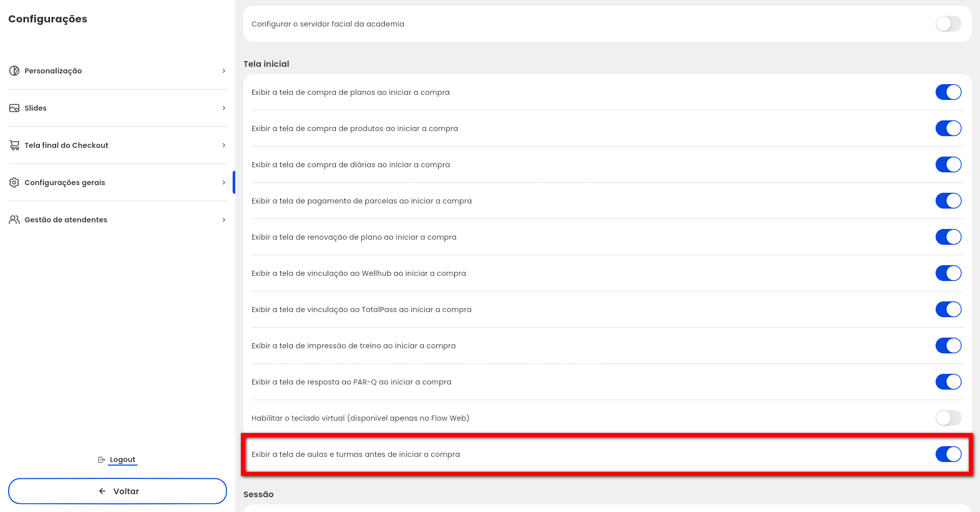Click the back arrow icon in Voltar

(102, 491)
